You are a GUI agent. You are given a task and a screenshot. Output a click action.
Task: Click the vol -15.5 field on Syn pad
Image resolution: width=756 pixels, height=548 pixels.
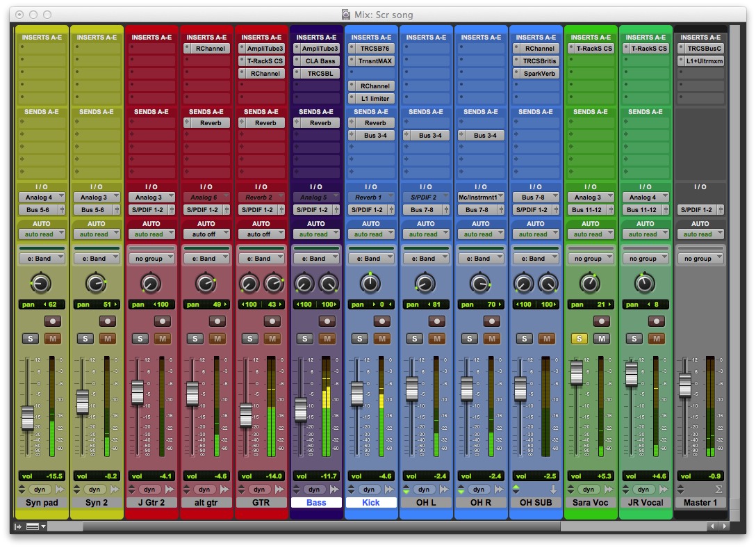pos(42,476)
